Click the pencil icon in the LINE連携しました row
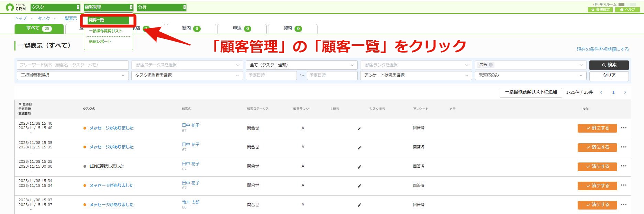This screenshot has height=214, width=644. pos(359,167)
